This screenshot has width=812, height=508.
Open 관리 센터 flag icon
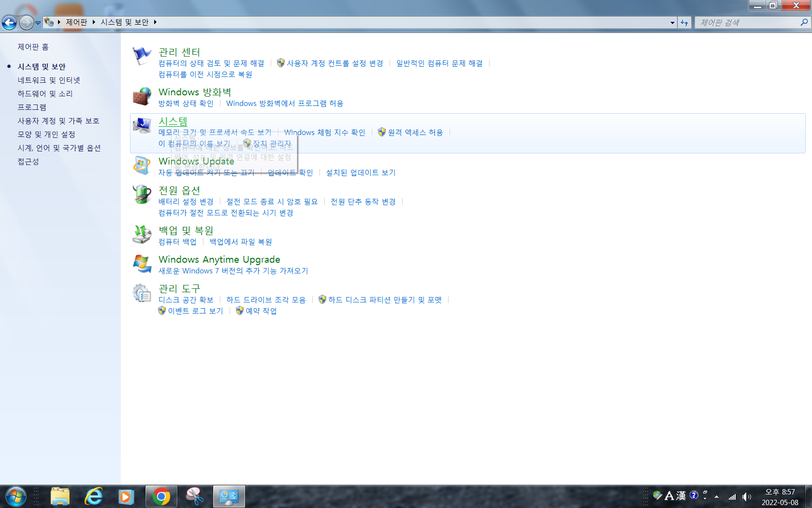click(142, 56)
